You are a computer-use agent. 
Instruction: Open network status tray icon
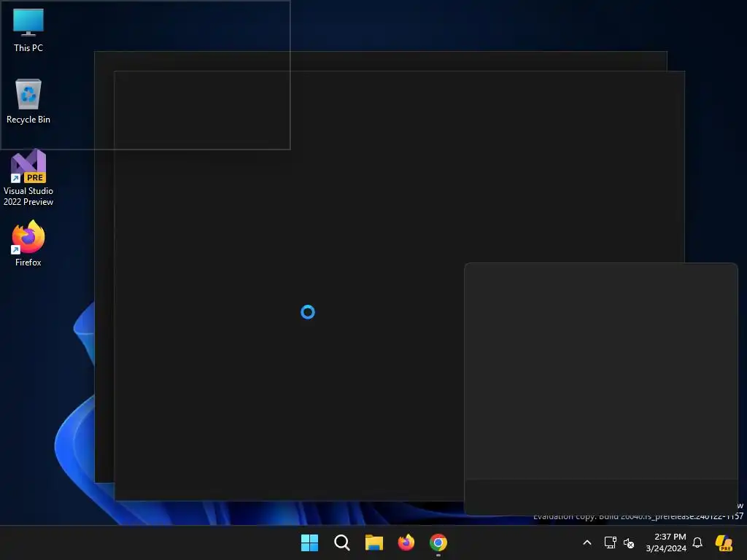pos(611,542)
